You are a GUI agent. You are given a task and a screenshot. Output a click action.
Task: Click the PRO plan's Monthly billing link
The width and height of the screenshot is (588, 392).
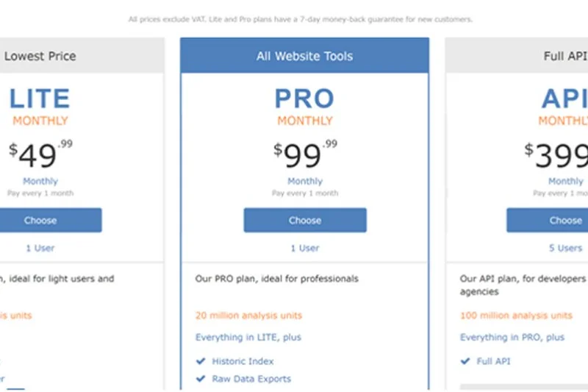(305, 181)
